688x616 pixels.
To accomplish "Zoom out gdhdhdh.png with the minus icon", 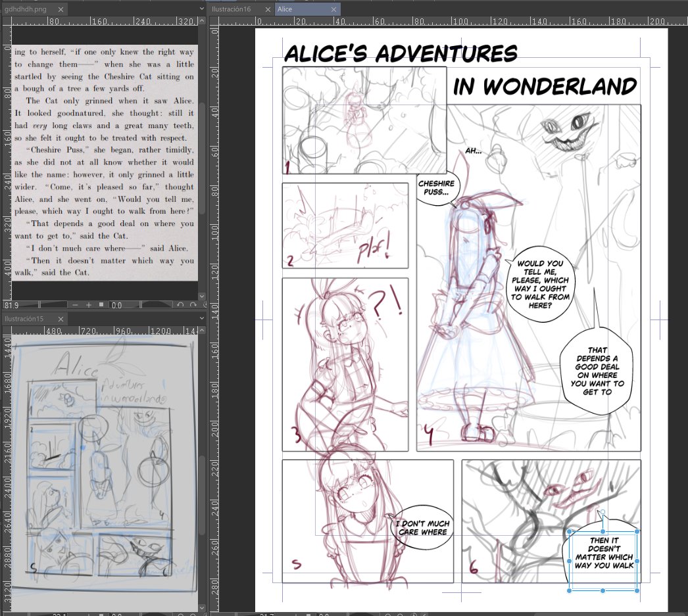I will [75, 304].
